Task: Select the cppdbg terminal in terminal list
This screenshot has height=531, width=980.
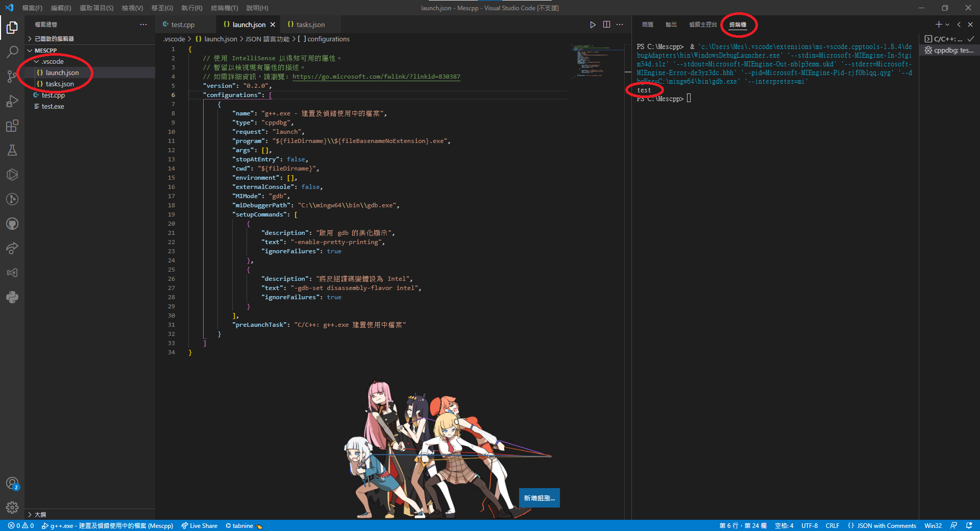Action: pyautogui.click(x=949, y=50)
